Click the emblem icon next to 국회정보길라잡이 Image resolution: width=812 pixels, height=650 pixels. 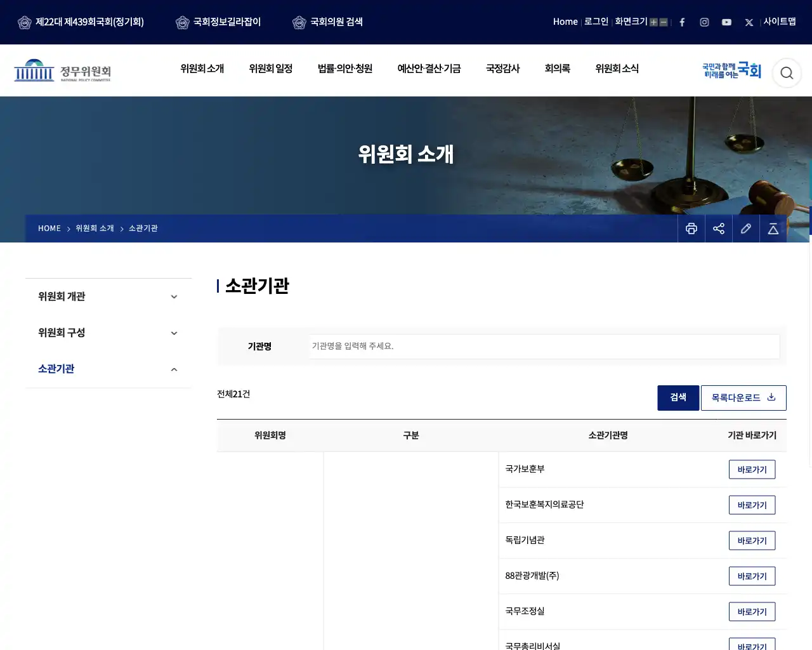click(x=183, y=22)
